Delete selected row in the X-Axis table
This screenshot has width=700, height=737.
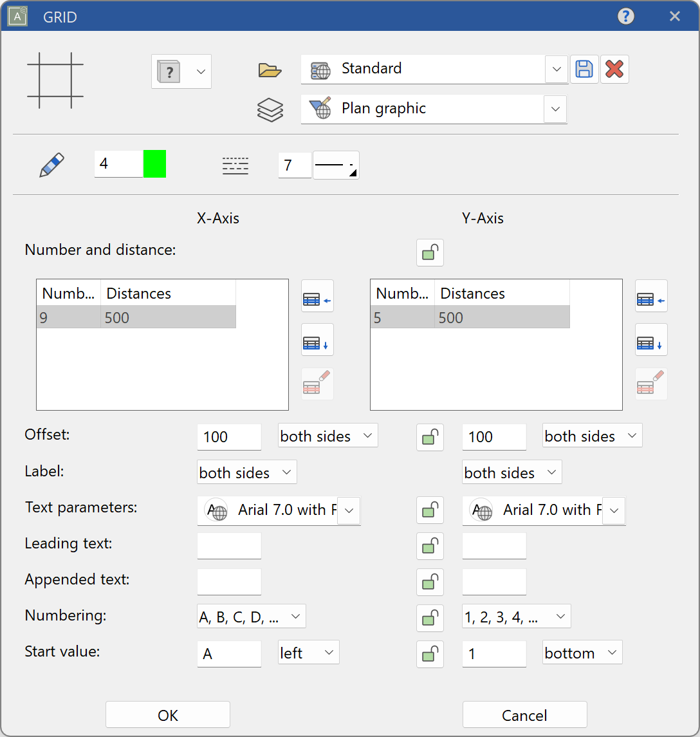[317, 383]
